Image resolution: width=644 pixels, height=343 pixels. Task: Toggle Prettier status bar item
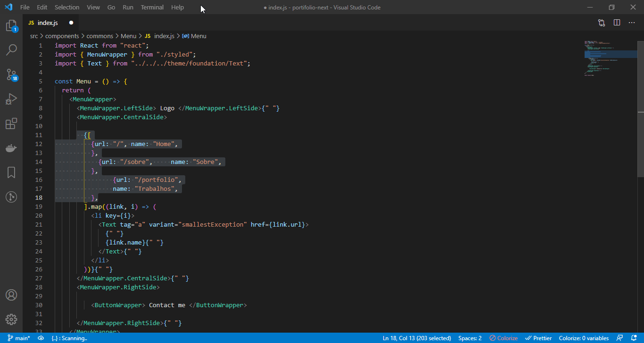538,338
